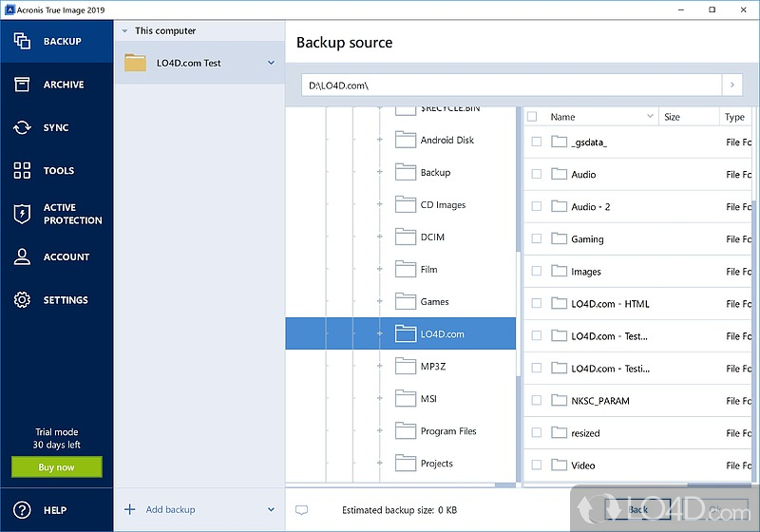Click the Add backup link
This screenshot has width=760, height=532.
pyautogui.click(x=170, y=510)
